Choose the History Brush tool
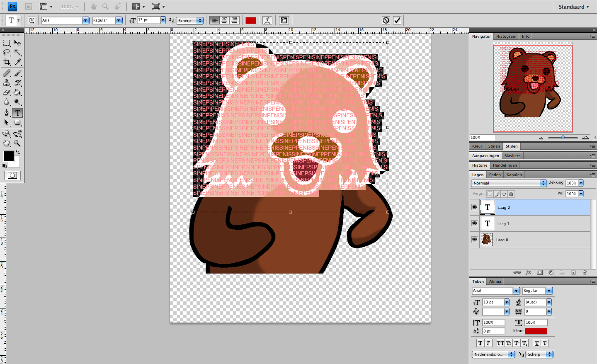The image size is (597, 364). [17, 83]
